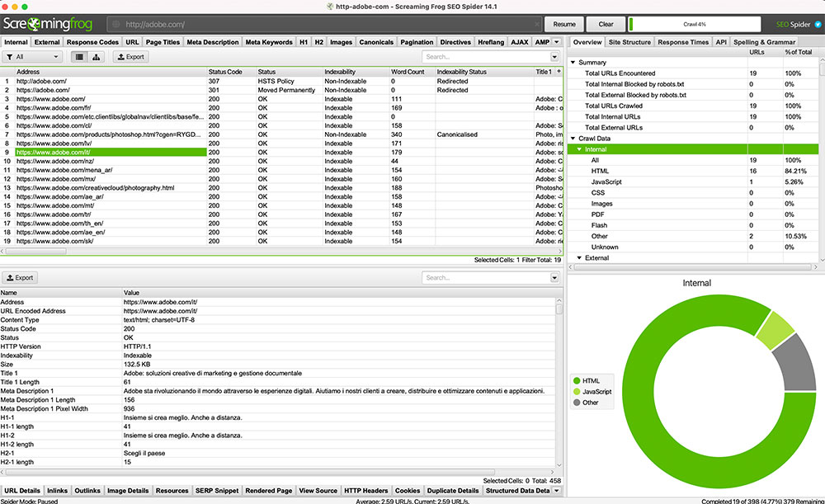This screenshot has width=825, height=504.
Task: Click the globe icon in URL bar
Action: [116, 24]
